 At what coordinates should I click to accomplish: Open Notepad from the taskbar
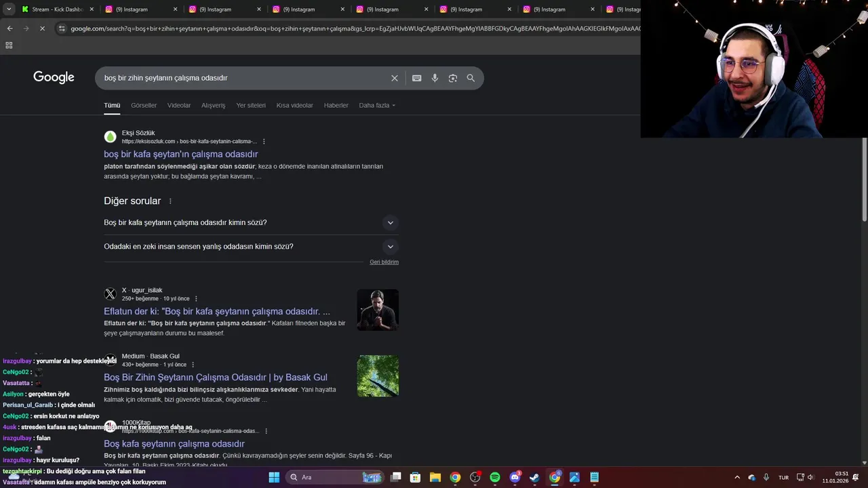594,477
